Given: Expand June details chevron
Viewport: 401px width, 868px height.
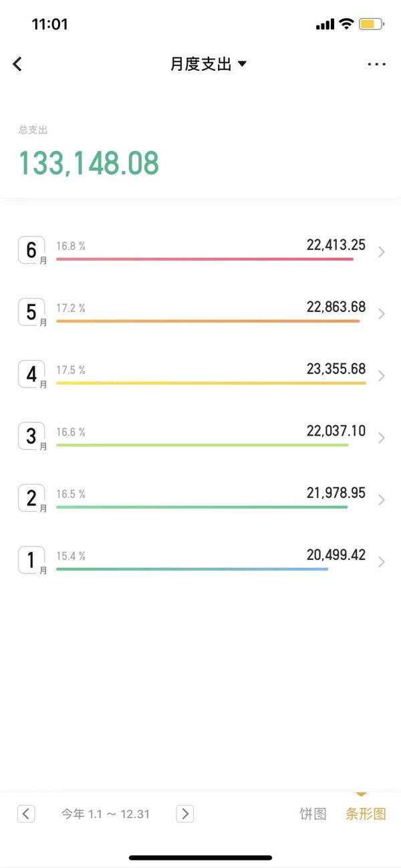Looking at the screenshot, I should click(382, 252).
